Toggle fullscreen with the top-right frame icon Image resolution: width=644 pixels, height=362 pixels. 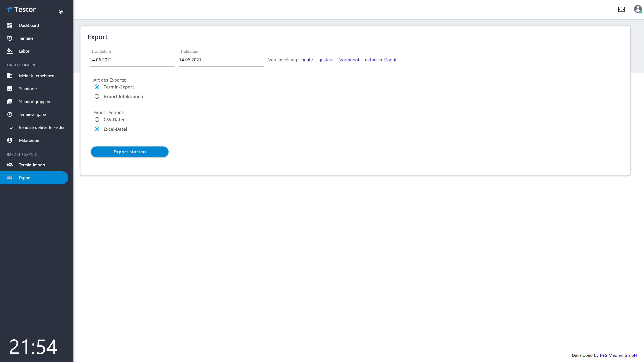[x=621, y=10]
